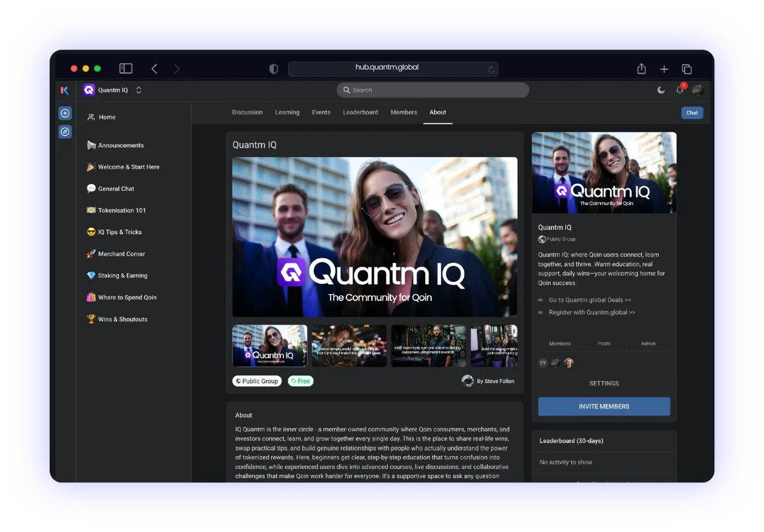Open user profile avatar in top bar

point(698,90)
